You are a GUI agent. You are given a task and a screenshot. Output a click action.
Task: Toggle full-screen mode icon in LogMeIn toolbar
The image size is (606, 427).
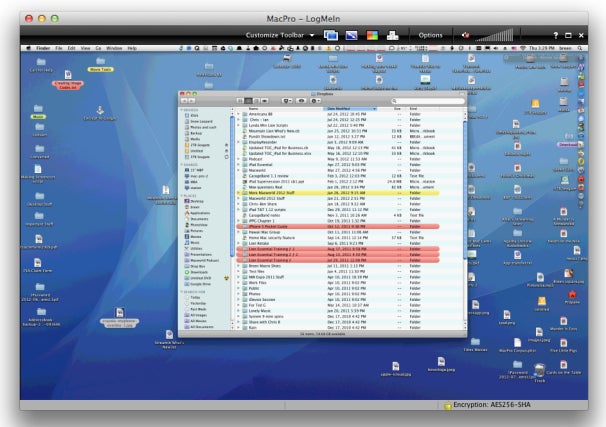pos(568,35)
